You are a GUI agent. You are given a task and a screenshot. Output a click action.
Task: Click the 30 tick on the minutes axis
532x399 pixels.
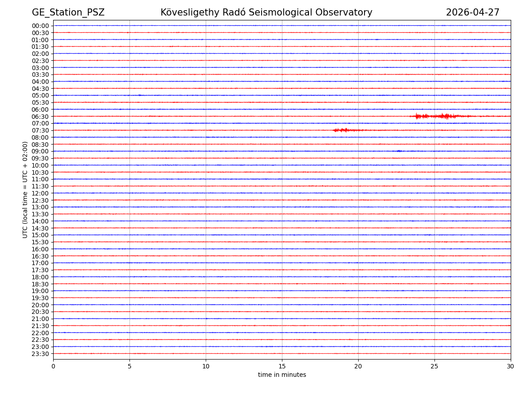tap(511, 367)
